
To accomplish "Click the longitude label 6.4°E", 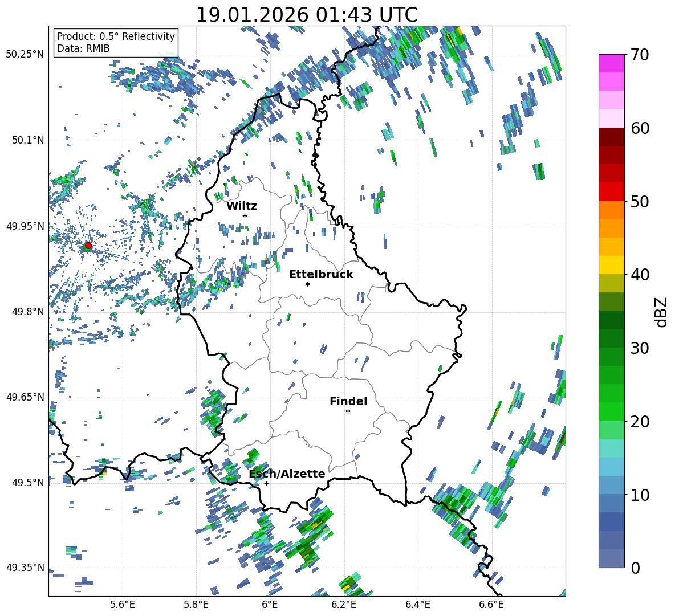I will point(417,605).
